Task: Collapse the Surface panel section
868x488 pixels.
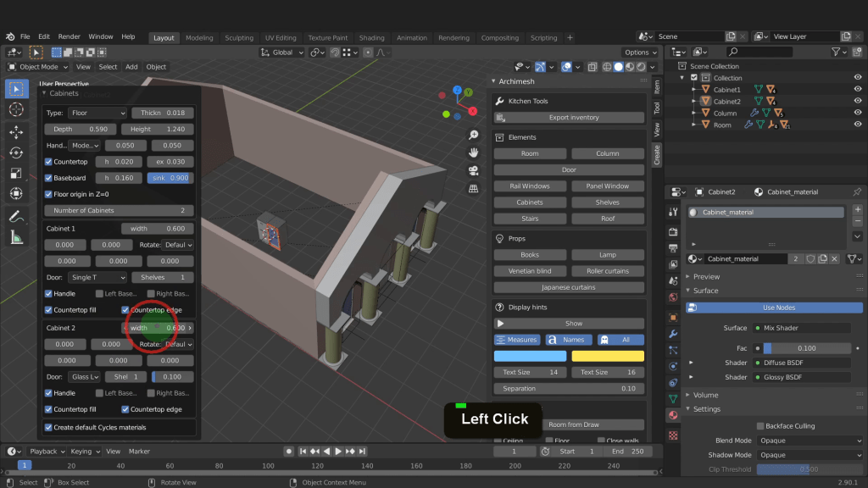Action: point(706,291)
